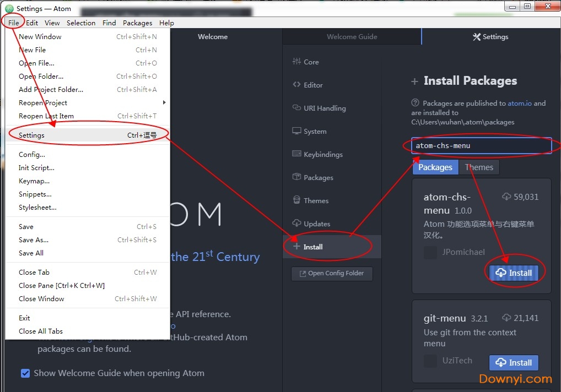The image size is (561, 392).
Task: Show installed Packages in the sidebar
Action: pyautogui.click(x=318, y=178)
